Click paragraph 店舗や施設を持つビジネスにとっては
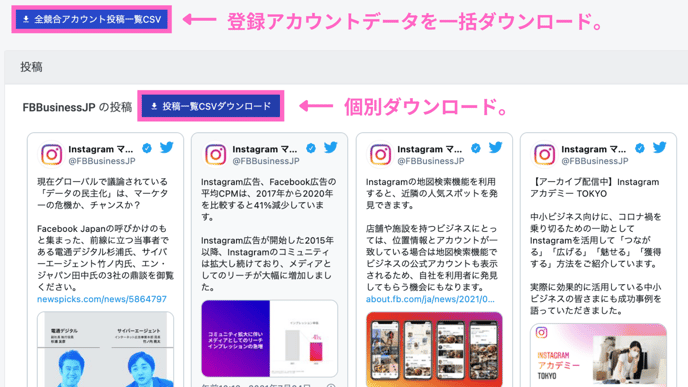The height and width of the screenshot is (387, 688). coord(432,258)
